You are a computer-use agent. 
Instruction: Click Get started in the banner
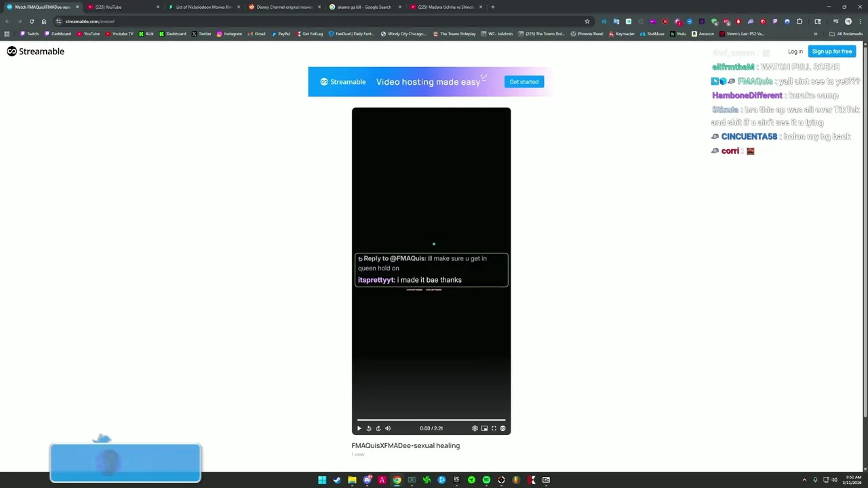pos(524,82)
